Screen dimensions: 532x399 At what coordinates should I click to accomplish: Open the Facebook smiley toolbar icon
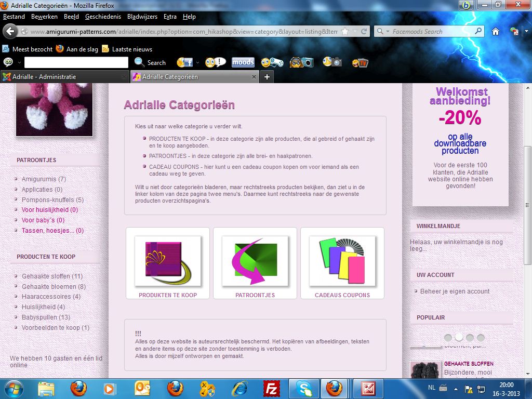pyautogui.click(x=184, y=62)
